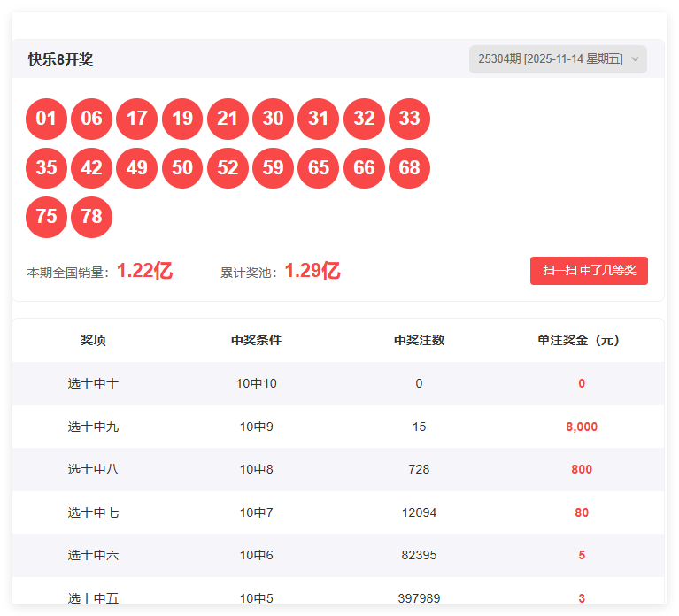Click the 快乐8开奖 title heading

pyautogui.click(x=60, y=59)
